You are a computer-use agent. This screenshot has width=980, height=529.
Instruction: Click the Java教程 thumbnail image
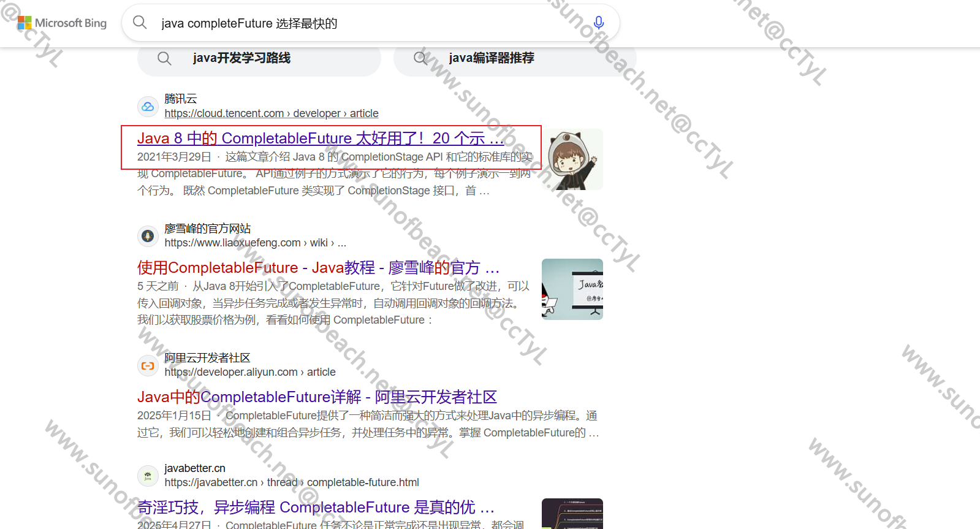pyautogui.click(x=572, y=289)
